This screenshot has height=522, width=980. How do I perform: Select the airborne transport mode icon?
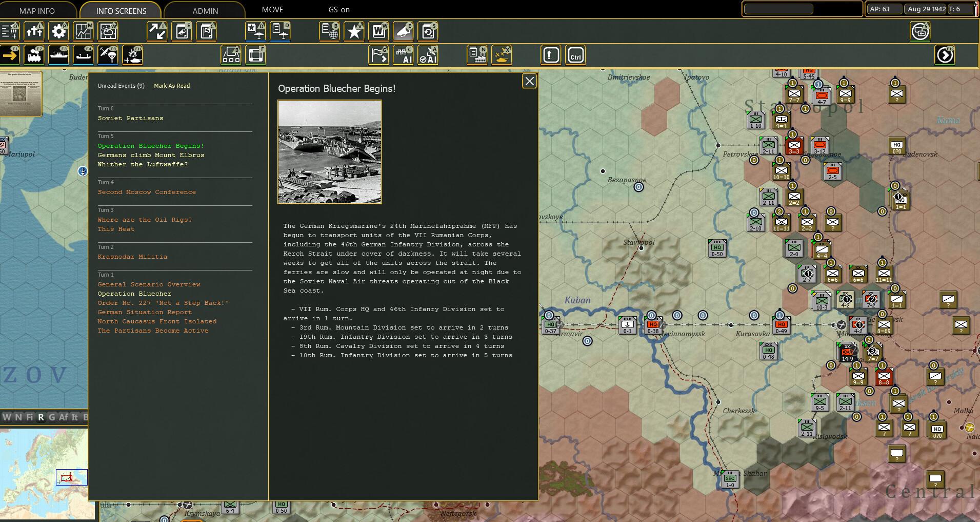click(x=108, y=55)
